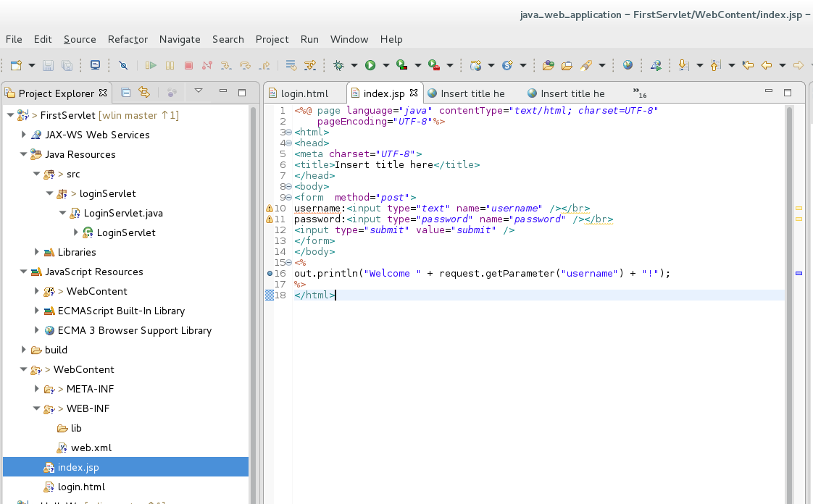Screen dimensions: 813x504
Task: Click the Suspend debug icon
Action: [x=170, y=65]
